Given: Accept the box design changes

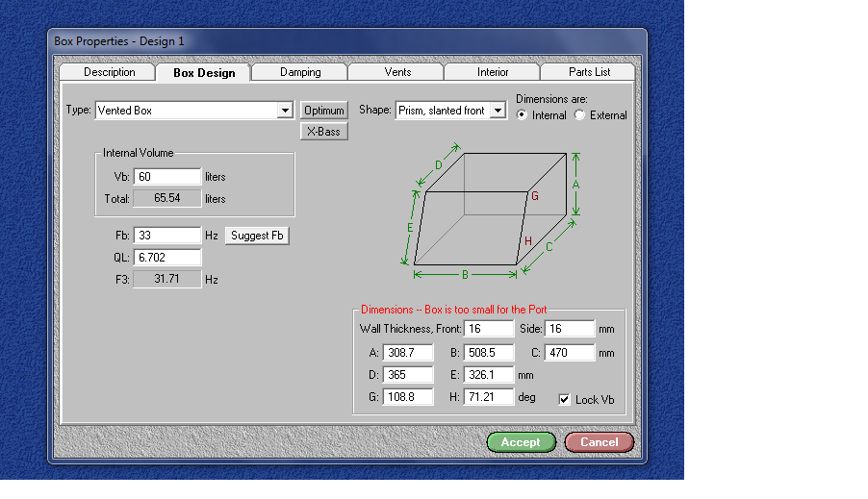Looking at the screenshot, I should click(x=521, y=442).
